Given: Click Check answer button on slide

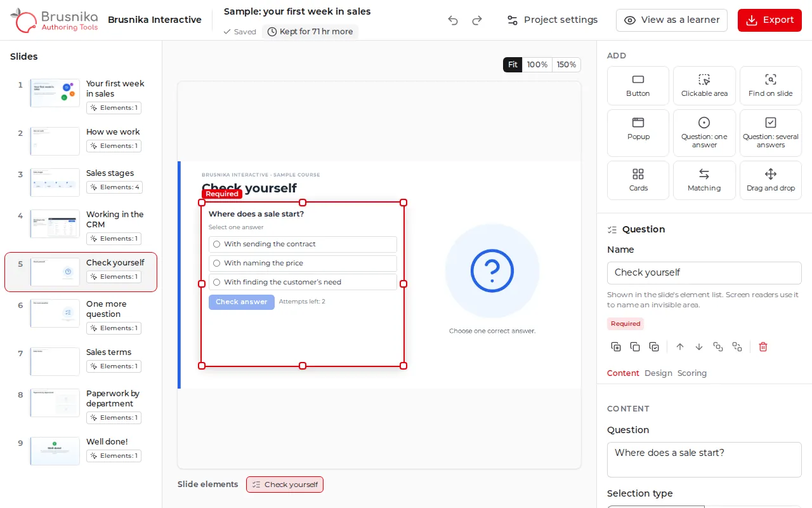Looking at the screenshot, I should [242, 302].
